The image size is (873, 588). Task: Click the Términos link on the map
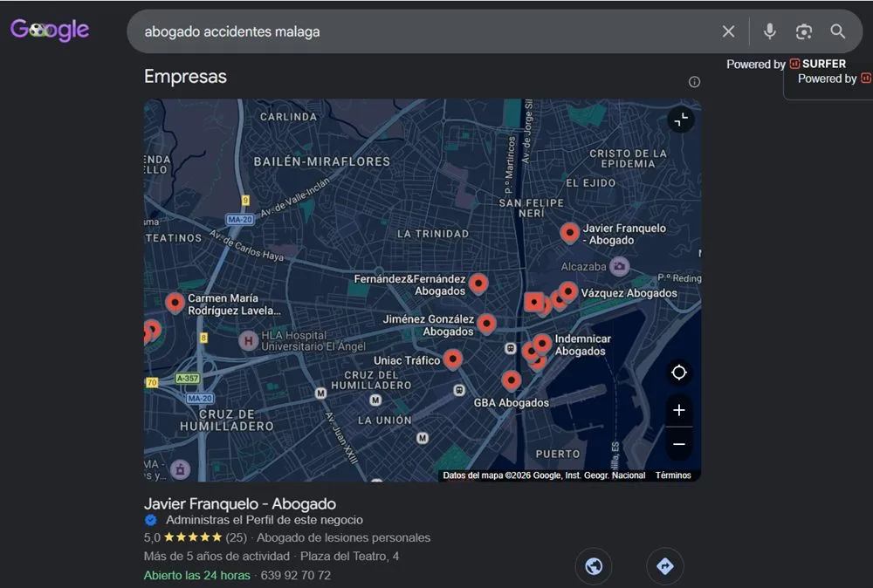tap(673, 475)
